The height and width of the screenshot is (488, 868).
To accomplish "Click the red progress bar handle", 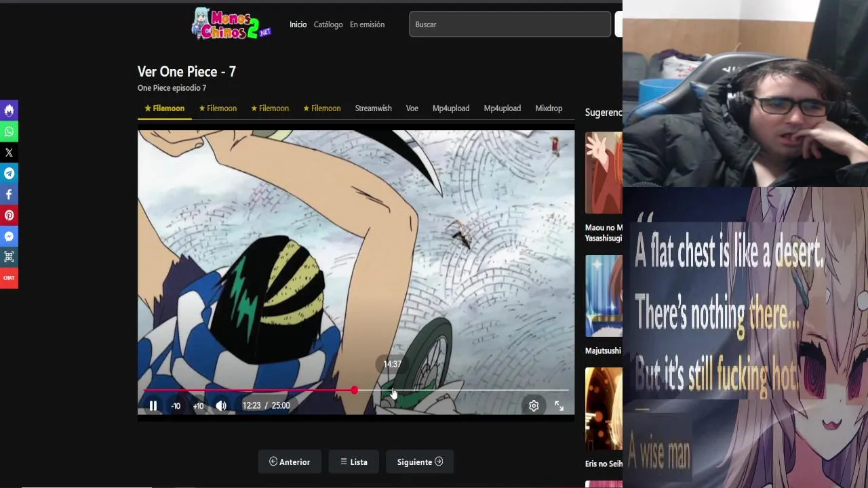I will [x=354, y=390].
